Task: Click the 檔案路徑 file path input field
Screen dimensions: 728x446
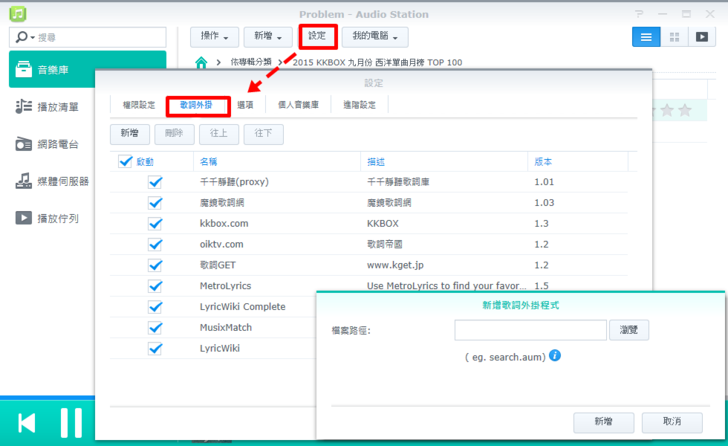Action: 530,330
